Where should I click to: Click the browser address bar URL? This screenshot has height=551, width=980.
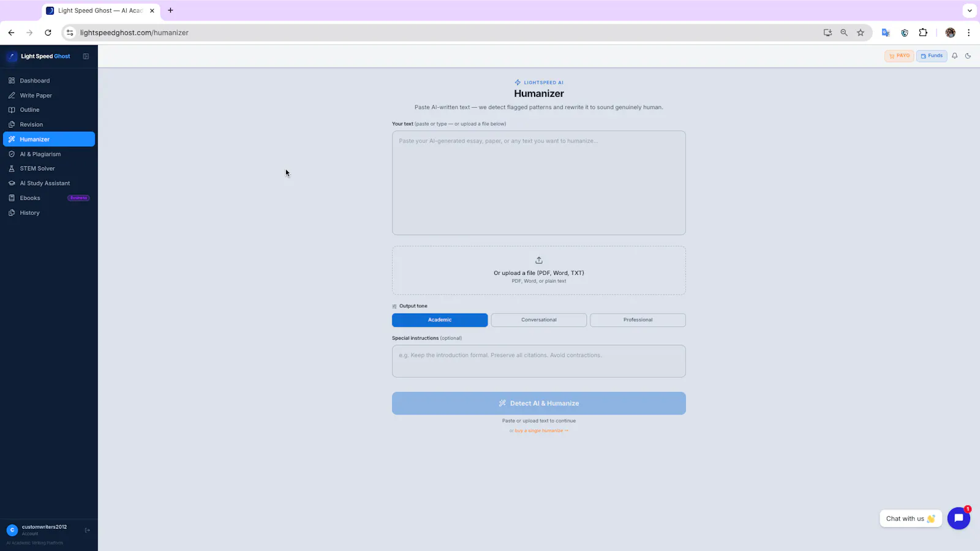click(134, 32)
